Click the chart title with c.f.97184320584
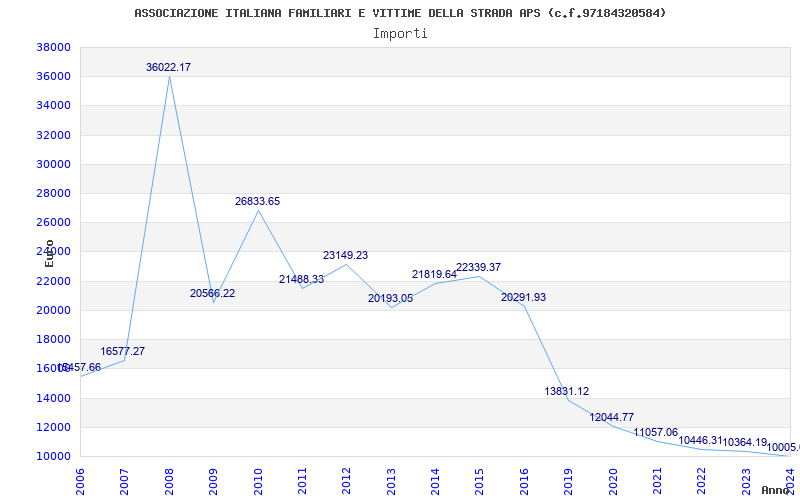Image resolution: width=800 pixels, height=500 pixels. pyautogui.click(x=400, y=13)
